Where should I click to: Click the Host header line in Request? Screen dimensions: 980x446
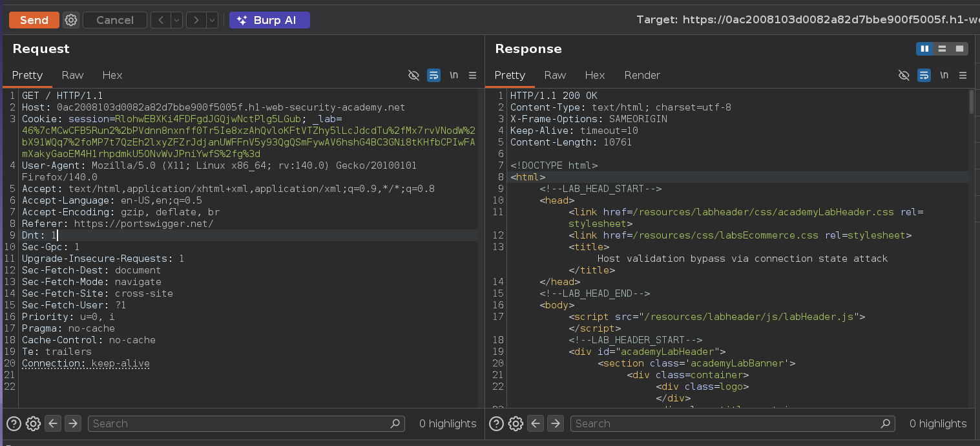pyautogui.click(x=214, y=107)
